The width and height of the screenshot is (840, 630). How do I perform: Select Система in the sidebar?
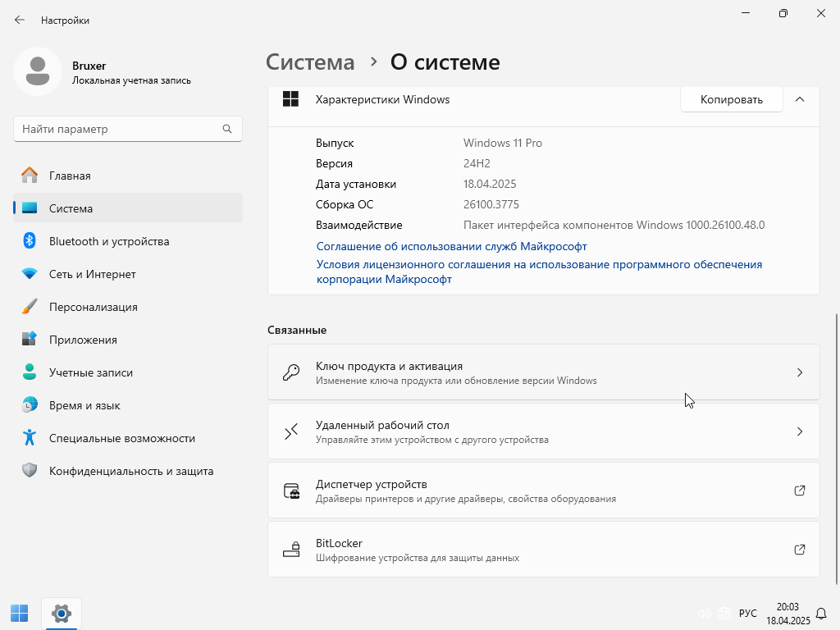[x=127, y=208]
